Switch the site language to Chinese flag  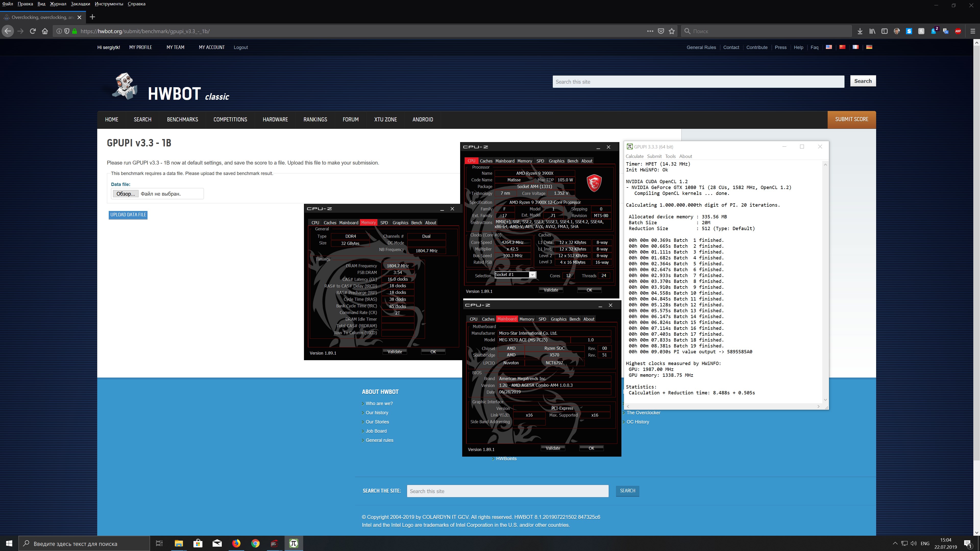coord(842,47)
